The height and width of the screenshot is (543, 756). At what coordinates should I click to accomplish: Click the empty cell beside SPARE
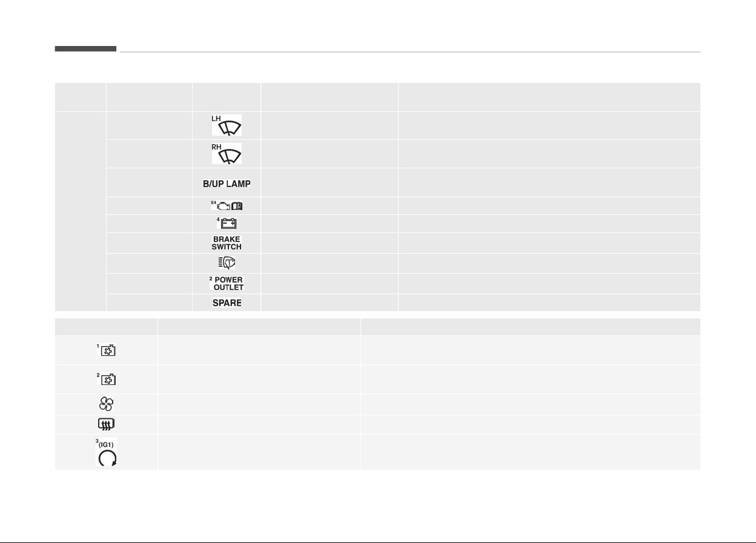pos(330,303)
